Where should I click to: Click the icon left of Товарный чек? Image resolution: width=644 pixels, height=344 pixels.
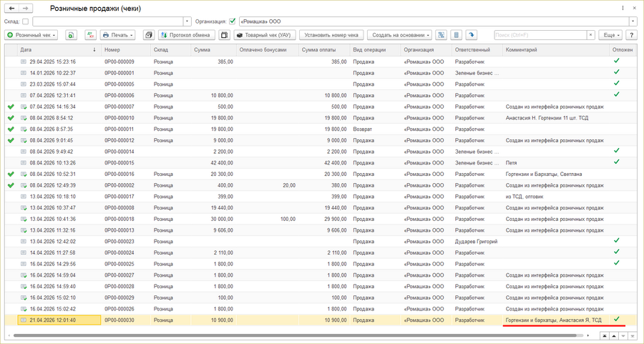click(x=224, y=35)
